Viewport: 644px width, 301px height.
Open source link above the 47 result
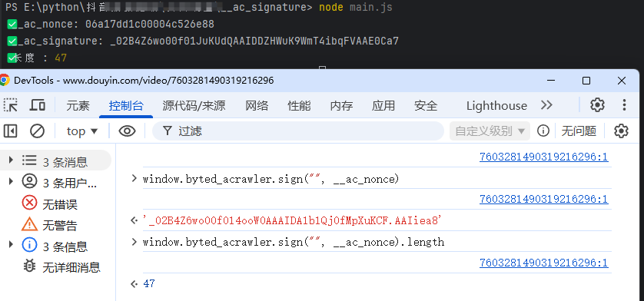coord(544,263)
